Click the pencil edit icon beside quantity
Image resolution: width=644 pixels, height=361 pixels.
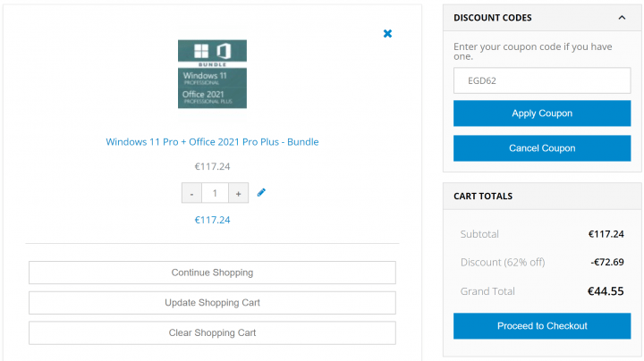(x=261, y=192)
